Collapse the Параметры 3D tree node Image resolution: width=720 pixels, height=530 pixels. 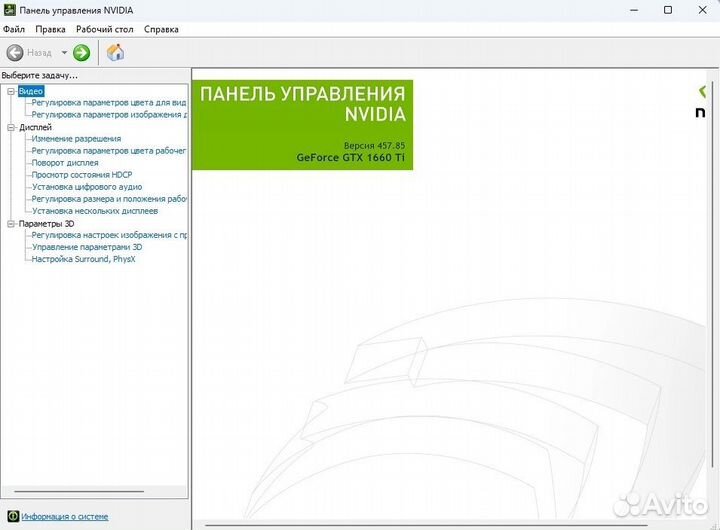pyautogui.click(x=11, y=223)
